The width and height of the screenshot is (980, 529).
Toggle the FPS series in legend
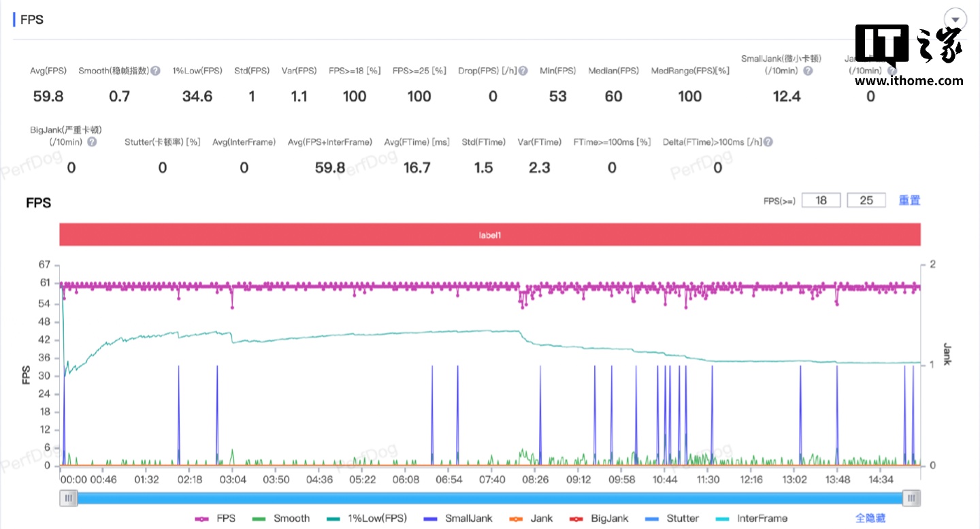pos(215,518)
